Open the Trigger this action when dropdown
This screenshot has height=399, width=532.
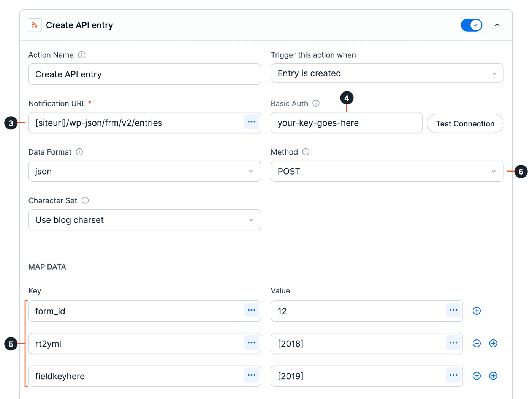387,73
